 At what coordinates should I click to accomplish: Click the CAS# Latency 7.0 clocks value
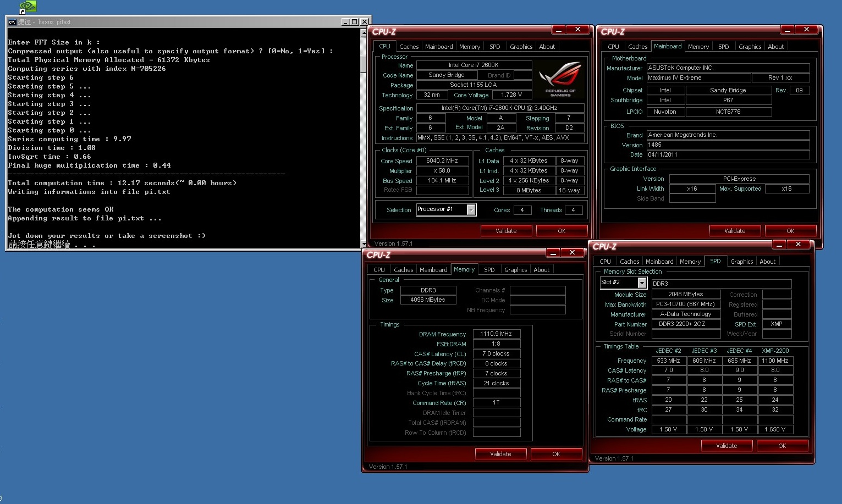pos(496,353)
